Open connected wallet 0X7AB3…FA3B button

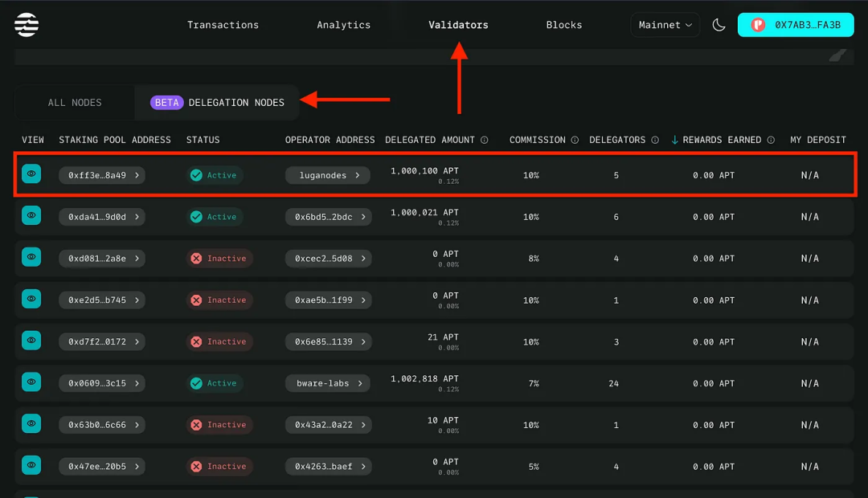coord(796,25)
